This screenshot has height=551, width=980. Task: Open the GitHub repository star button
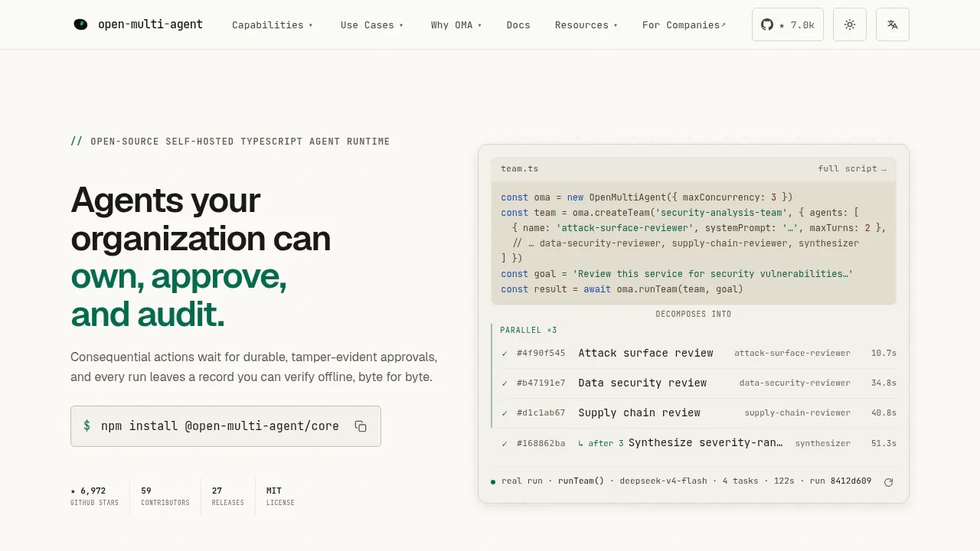788,24
